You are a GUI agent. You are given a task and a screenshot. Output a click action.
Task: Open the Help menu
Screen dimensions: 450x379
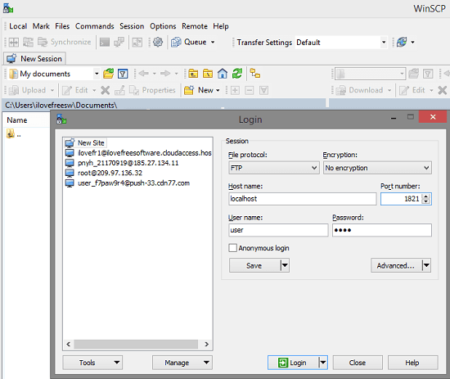[x=221, y=26]
